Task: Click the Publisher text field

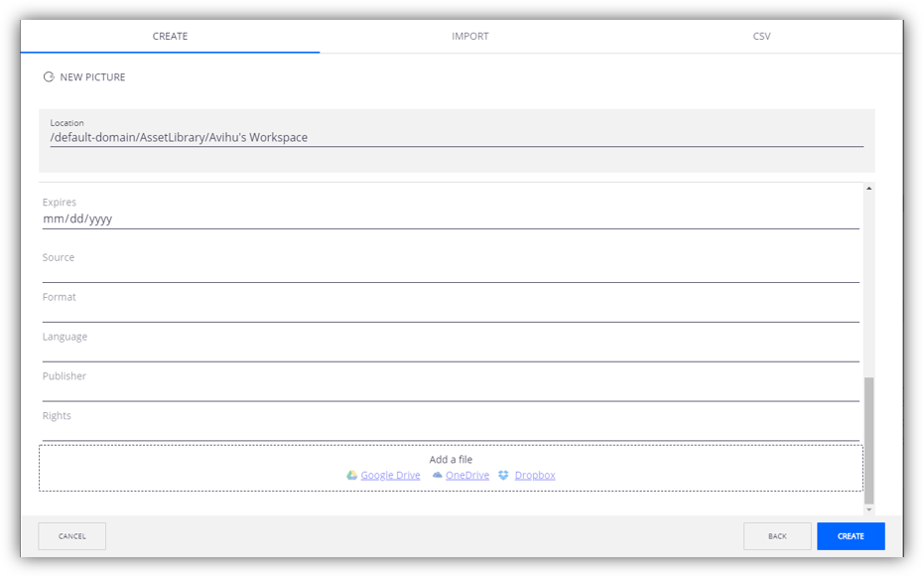Action: 450,392
